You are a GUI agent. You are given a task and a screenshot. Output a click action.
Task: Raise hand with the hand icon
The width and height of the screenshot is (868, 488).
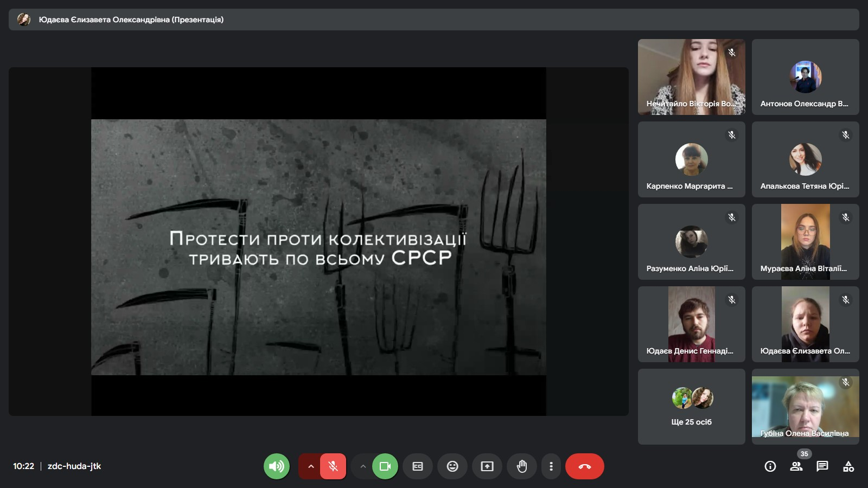(x=522, y=466)
